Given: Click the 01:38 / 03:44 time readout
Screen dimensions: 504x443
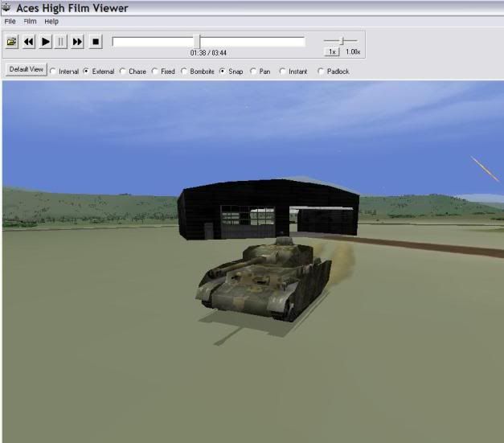Looking at the screenshot, I should (x=208, y=53).
